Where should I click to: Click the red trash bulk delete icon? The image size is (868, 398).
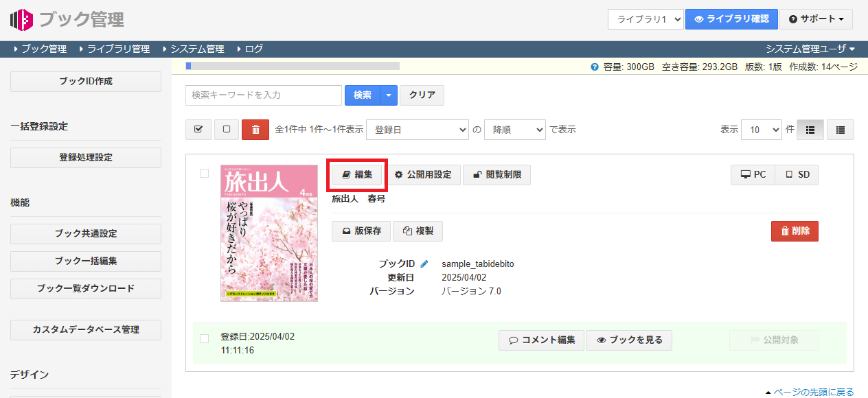pos(255,129)
